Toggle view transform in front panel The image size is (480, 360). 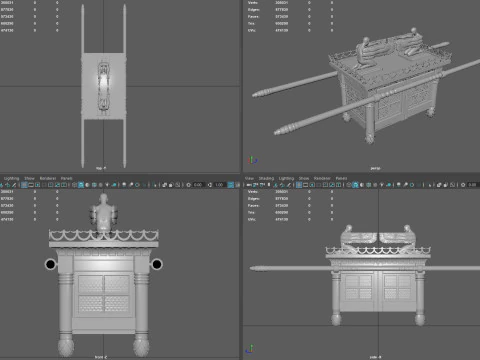[x=230, y=185]
